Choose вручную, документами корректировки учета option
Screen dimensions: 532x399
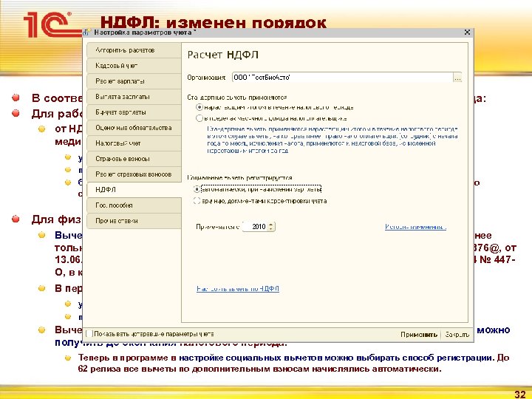(x=197, y=201)
